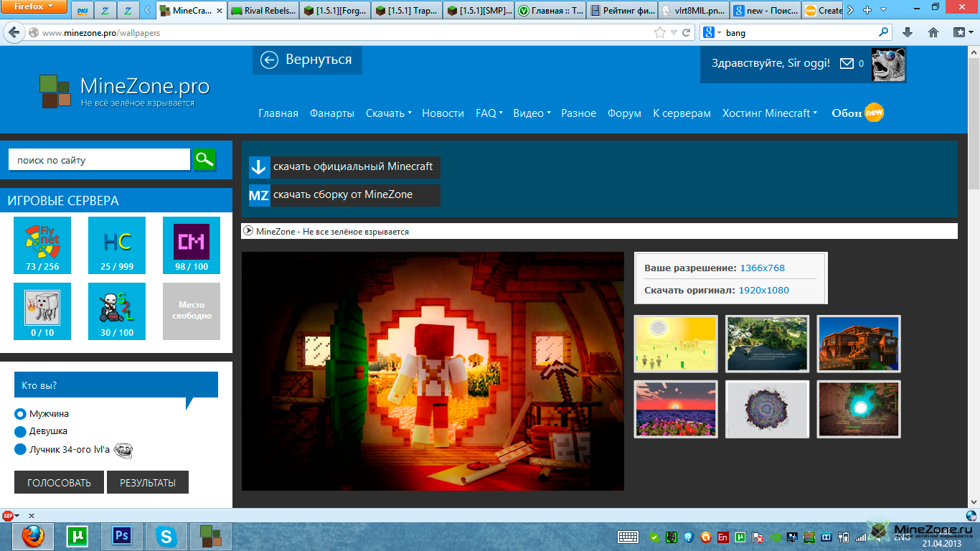Viewport: 980px width, 551px height.
Task: Expand the Скачать dropdown menu
Action: click(x=388, y=113)
